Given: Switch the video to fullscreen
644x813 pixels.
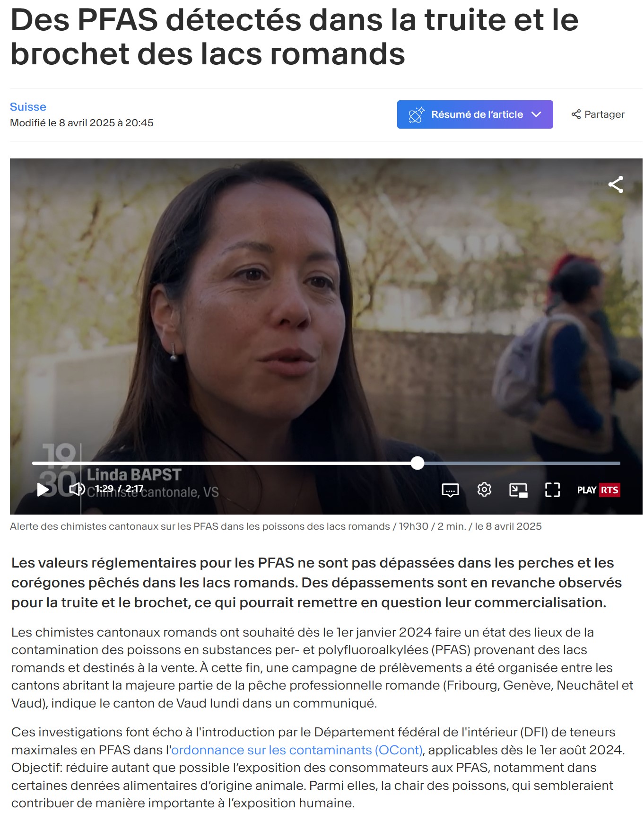Looking at the screenshot, I should [x=552, y=490].
